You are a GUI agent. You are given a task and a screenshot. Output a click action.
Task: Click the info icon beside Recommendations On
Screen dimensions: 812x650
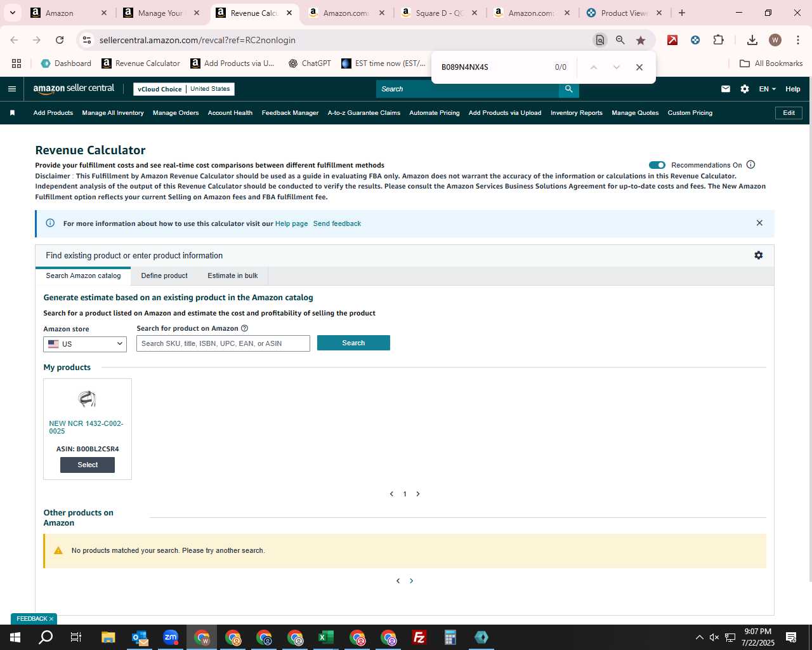(x=751, y=164)
